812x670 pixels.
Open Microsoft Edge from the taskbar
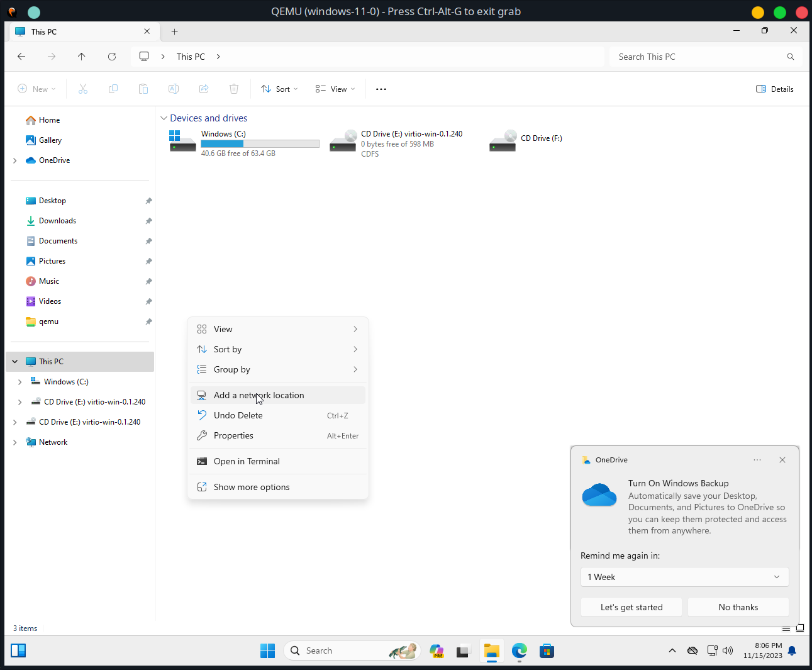519,650
